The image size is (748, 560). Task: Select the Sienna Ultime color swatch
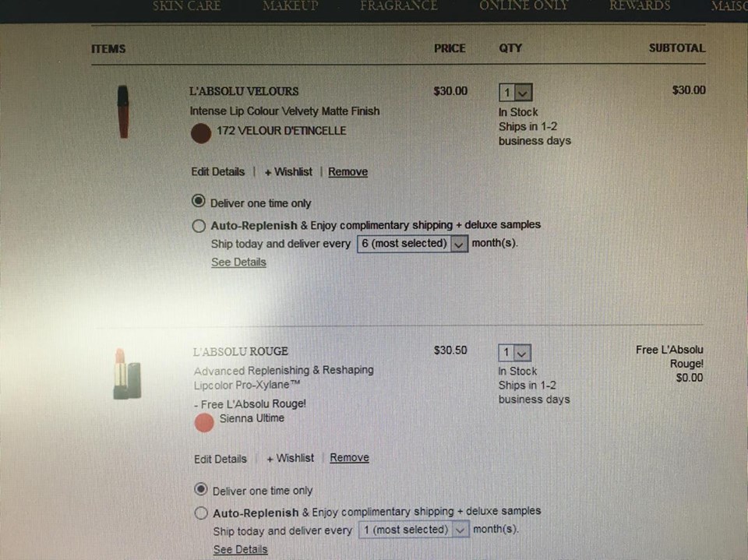click(204, 423)
